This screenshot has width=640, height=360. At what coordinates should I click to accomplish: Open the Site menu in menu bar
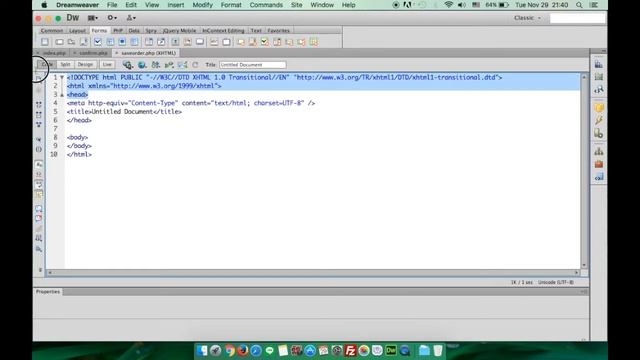297,5
